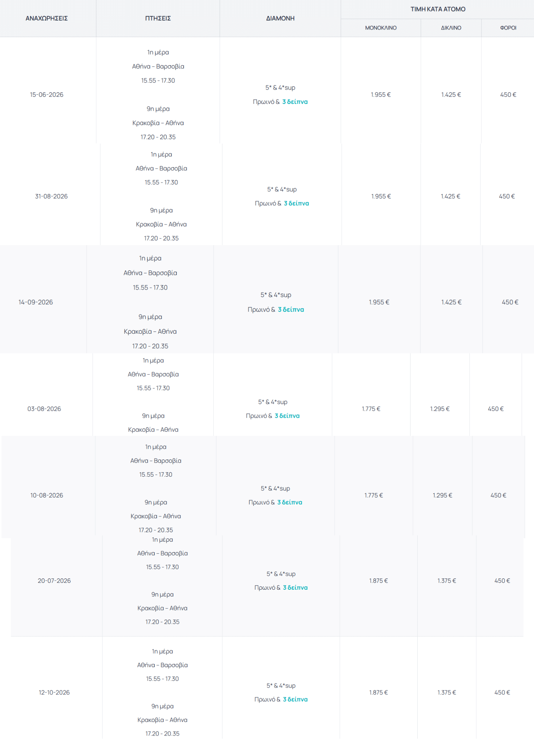Click '3 δείπνα' link in 10-08-2026 row
534x756 pixels.
tap(290, 502)
